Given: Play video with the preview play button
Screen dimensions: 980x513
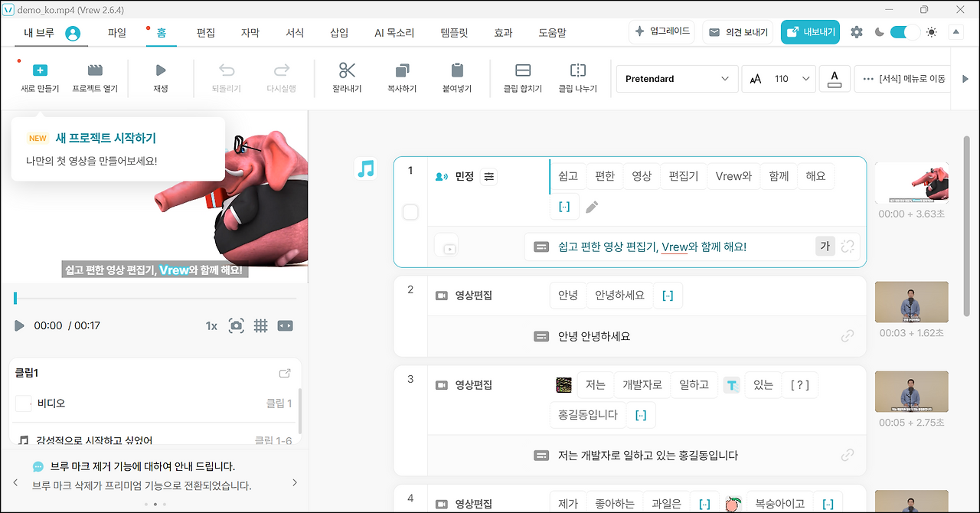Looking at the screenshot, I should click(x=19, y=325).
